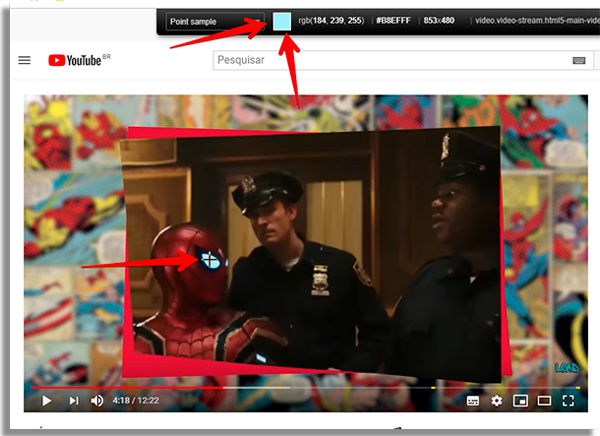The image size is (600, 436).
Task: Enable miniplayer mode
Action: click(520, 401)
